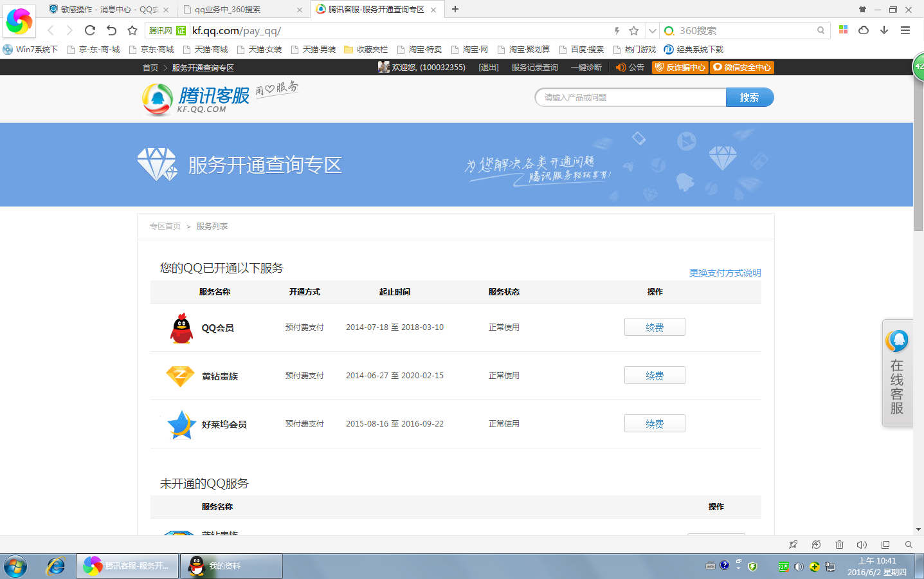Screen dimensions: 924x579
Task: Click the 腾讯客服 penguin logo
Action: click(x=195, y=98)
